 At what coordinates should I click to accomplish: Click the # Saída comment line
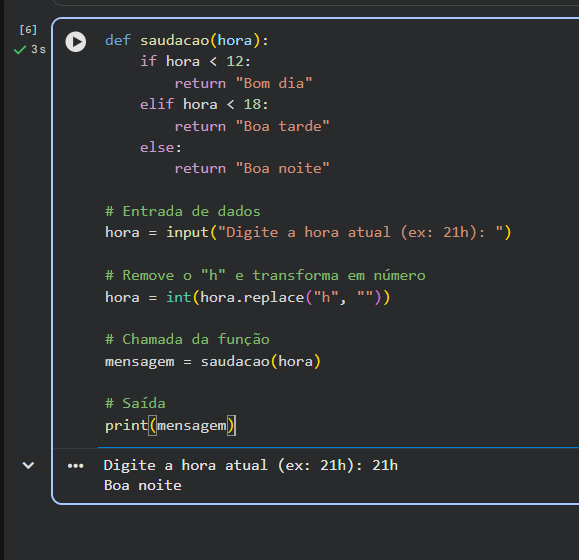135,403
